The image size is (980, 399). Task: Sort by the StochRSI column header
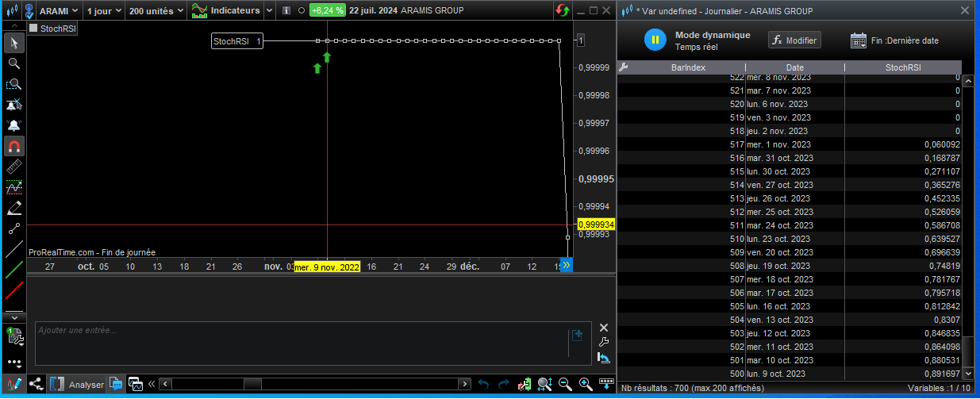click(x=903, y=67)
